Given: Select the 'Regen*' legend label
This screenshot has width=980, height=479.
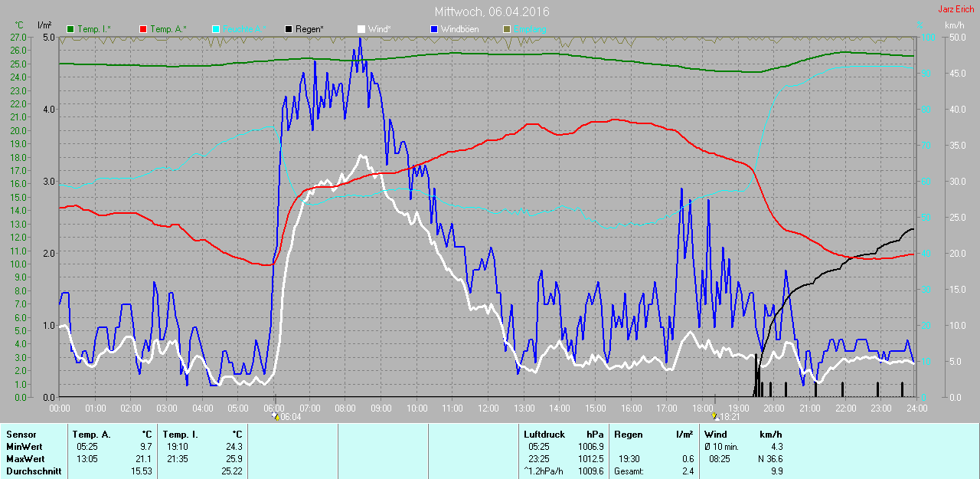Looking at the screenshot, I should point(309,29).
